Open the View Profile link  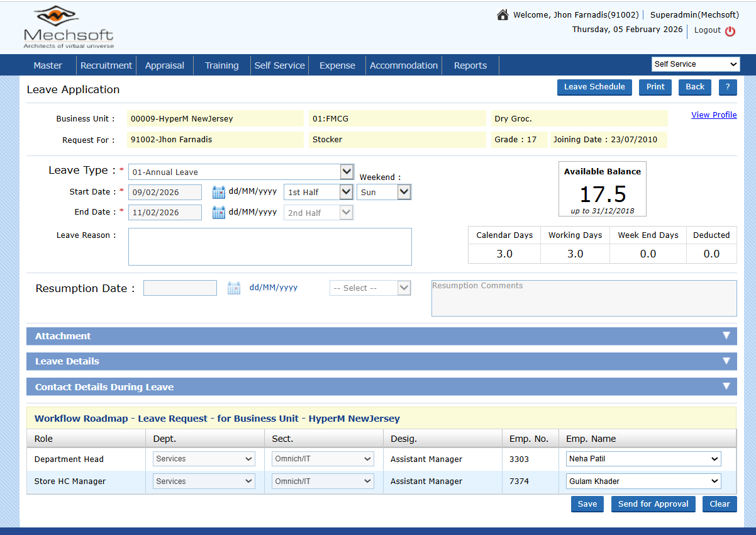pyautogui.click(x=714, y=115)
